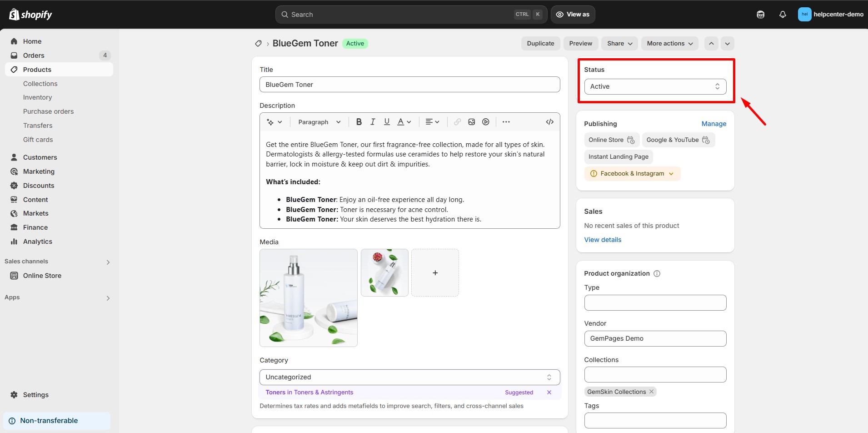Go to previous product with up arrow

[x=711, y=44]
